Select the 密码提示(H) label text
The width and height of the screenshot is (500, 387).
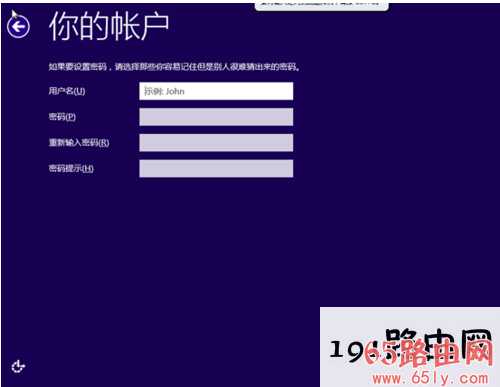pyautogui.click(x=71, y=168)
